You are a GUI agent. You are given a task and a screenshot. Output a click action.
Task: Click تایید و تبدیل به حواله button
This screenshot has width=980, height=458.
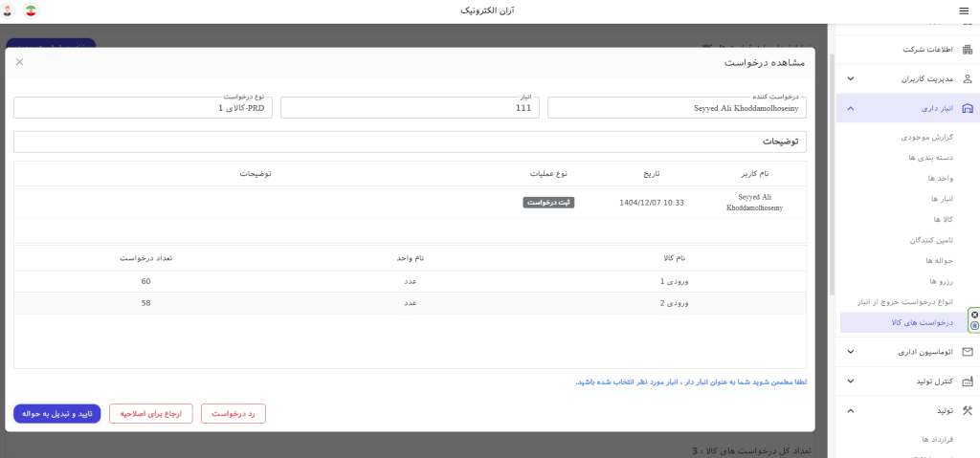pyautogui.click(x=56, y=414)
